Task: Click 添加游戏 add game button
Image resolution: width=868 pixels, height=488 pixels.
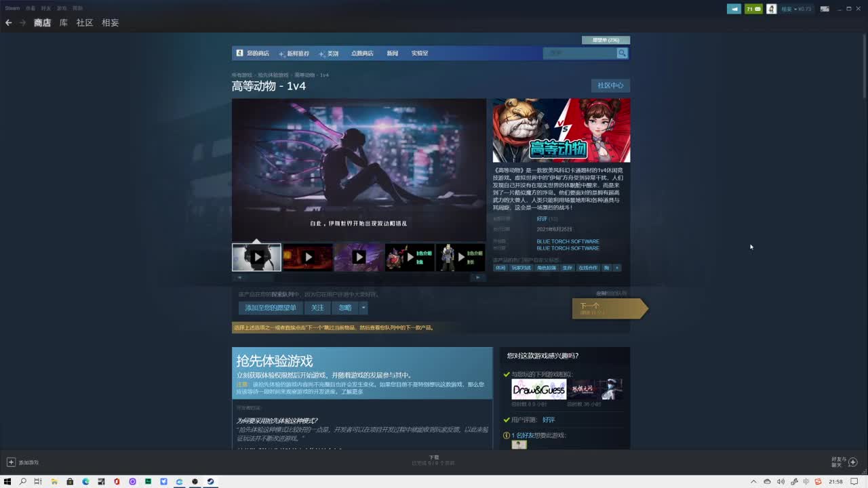Action: coord(23,462)
